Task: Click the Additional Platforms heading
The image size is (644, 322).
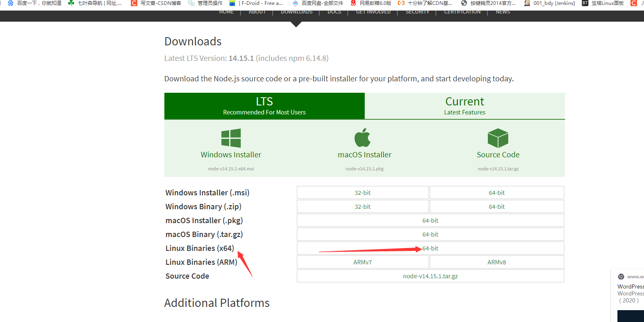Action: coord(217,303)
